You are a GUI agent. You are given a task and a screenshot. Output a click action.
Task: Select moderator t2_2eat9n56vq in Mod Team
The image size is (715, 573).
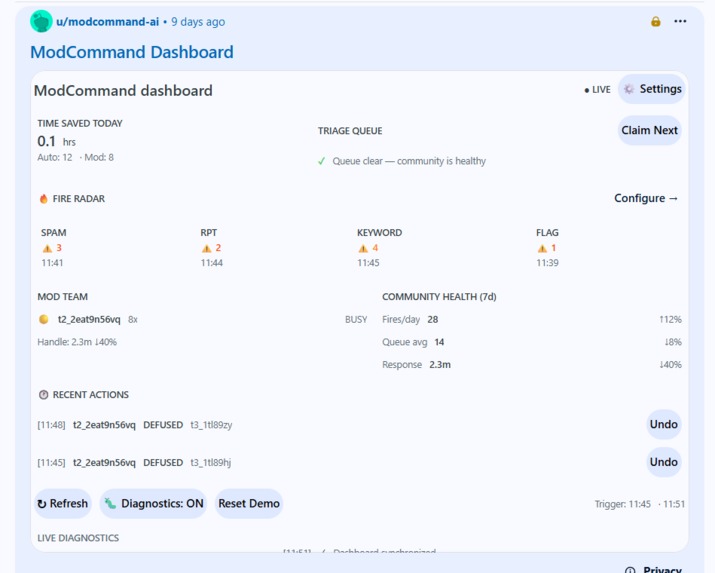[89, 320]
